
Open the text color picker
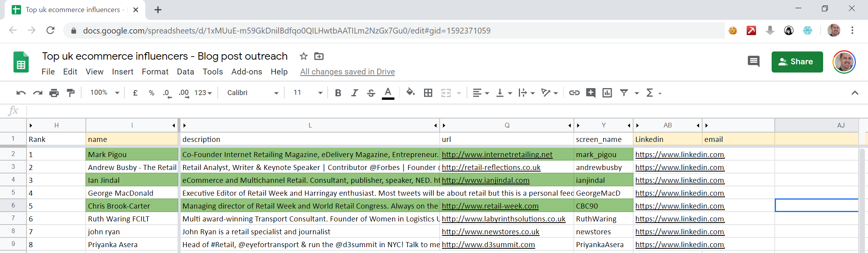(388, 93)
